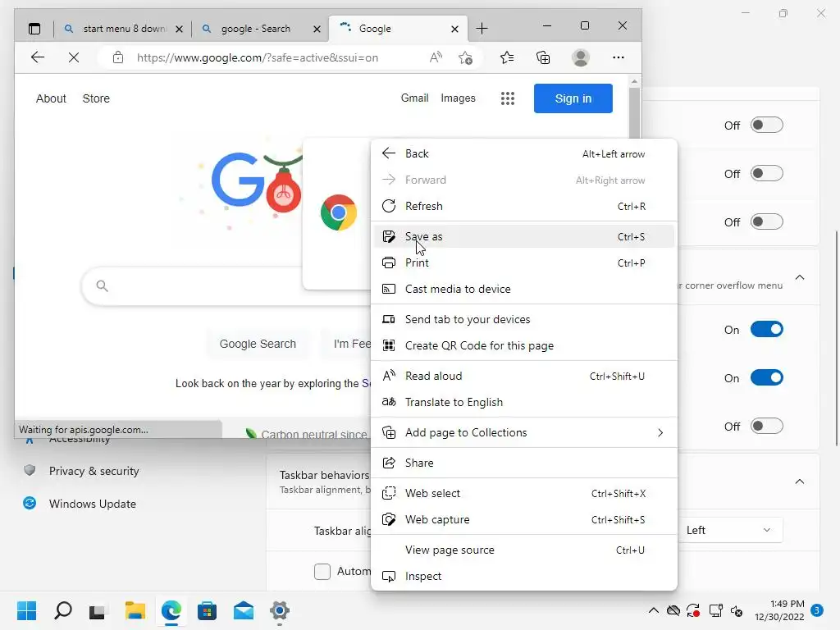Click the Google Sign in button
840x630 pixels.
pyautogui.click(x=573, y=98)
